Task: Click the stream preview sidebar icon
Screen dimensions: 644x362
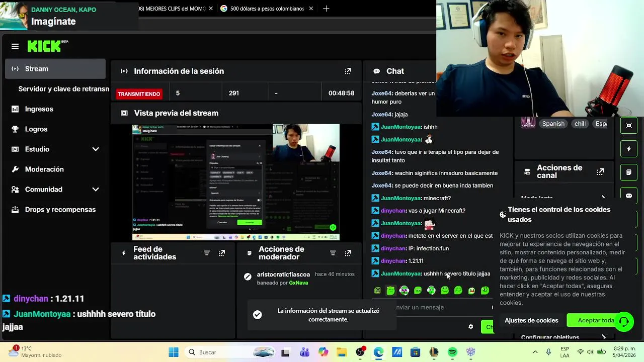Action: tap(629, 126)
